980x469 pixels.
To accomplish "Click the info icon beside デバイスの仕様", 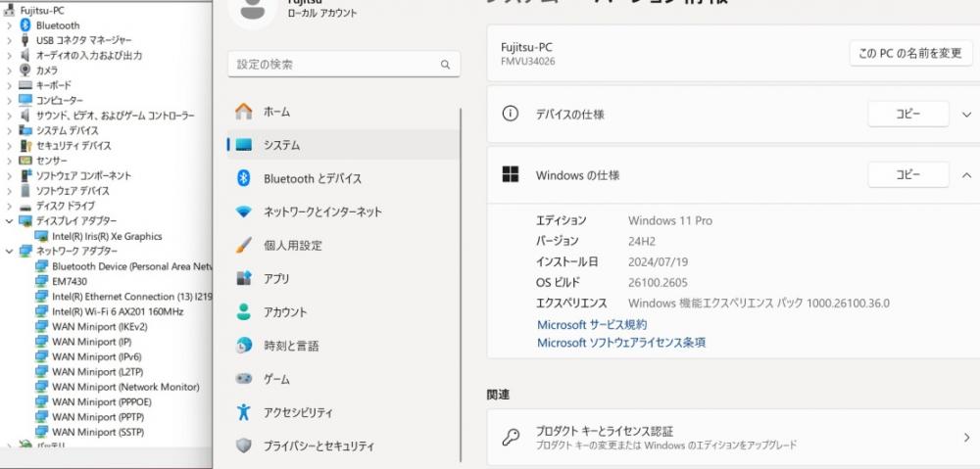I will [x=511, y=114].
